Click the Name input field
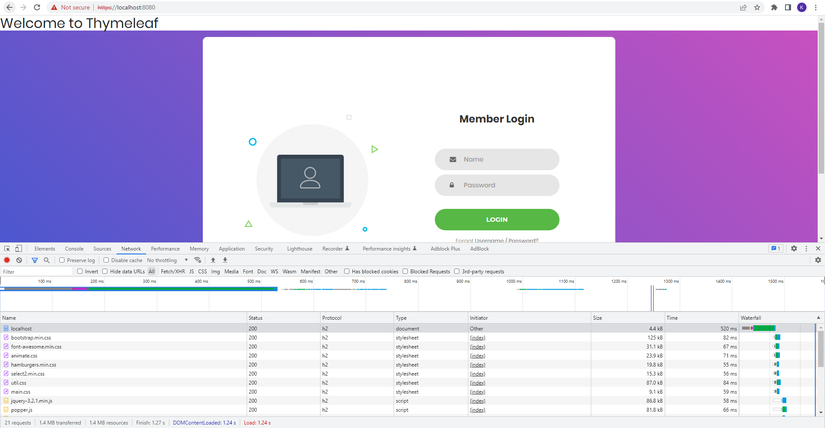This screenshot has width=825, height=428. coord(497,159)
